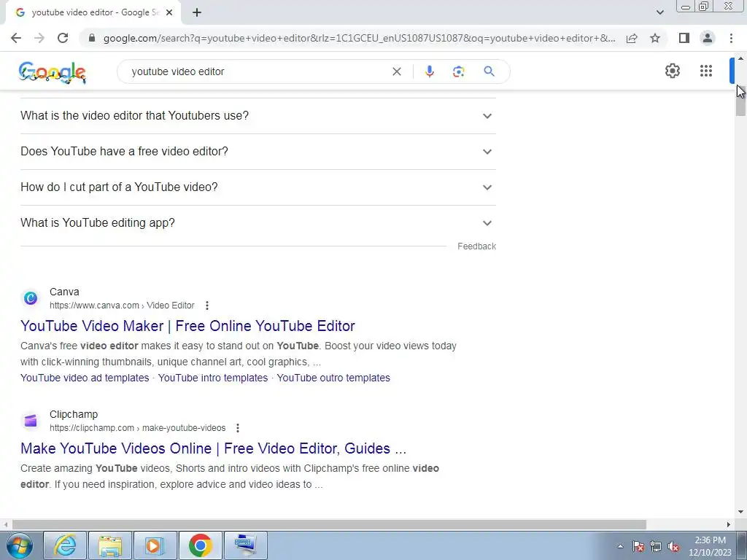Click the vertical scrollbar down arrow
Viewport: 747px width, 560px height.
tap(740, 512)
